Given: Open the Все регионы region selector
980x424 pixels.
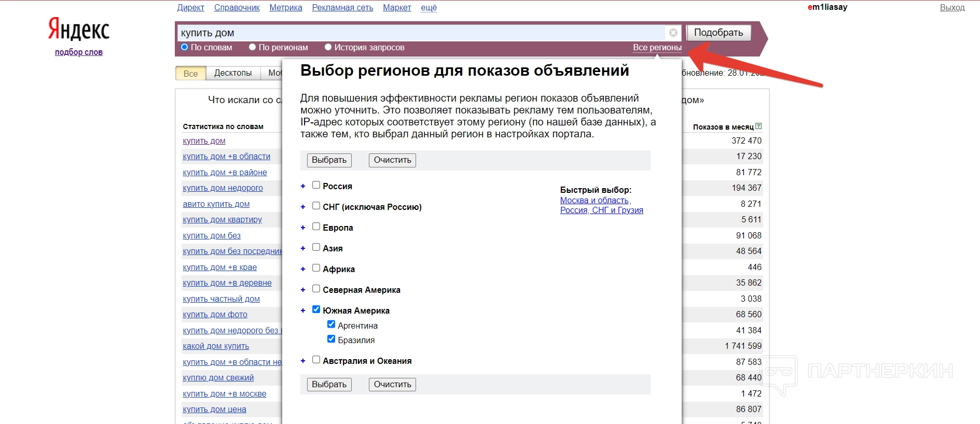Looking at the screenshot, I should [x=657, y=47].
